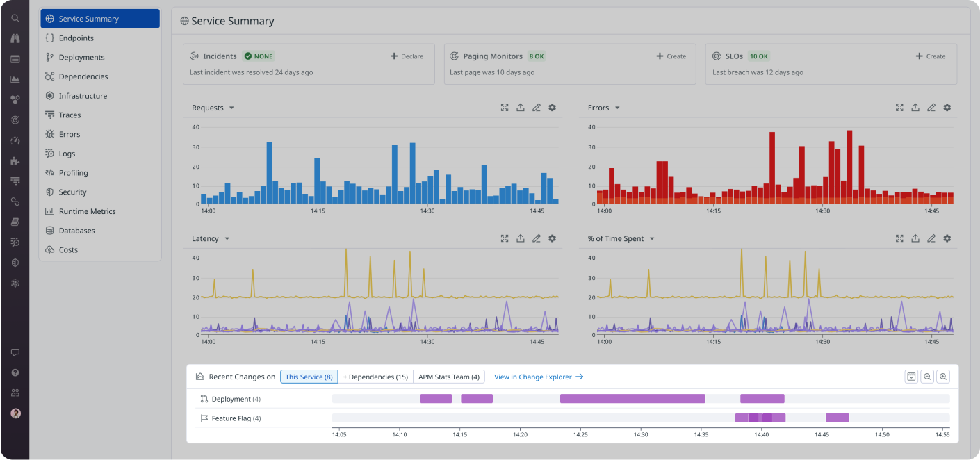Image resolution: width=980 pixels, height=460 pixels.
Task: Click the SLOs 10 OK badge
Action: point(759,56)
